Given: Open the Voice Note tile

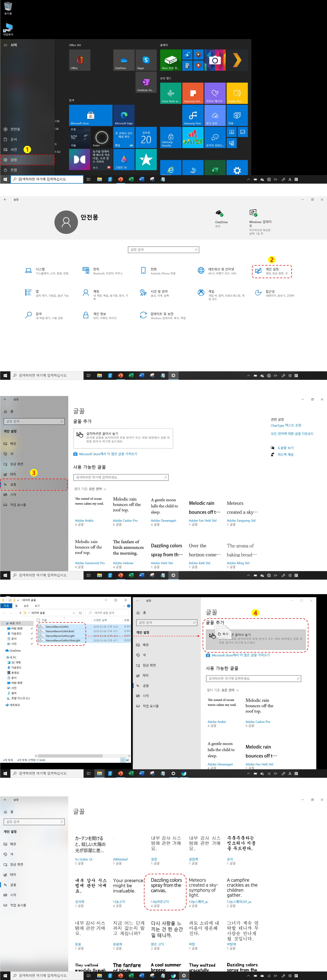Looking at the screenshot, I should click(x=171, y=94).
